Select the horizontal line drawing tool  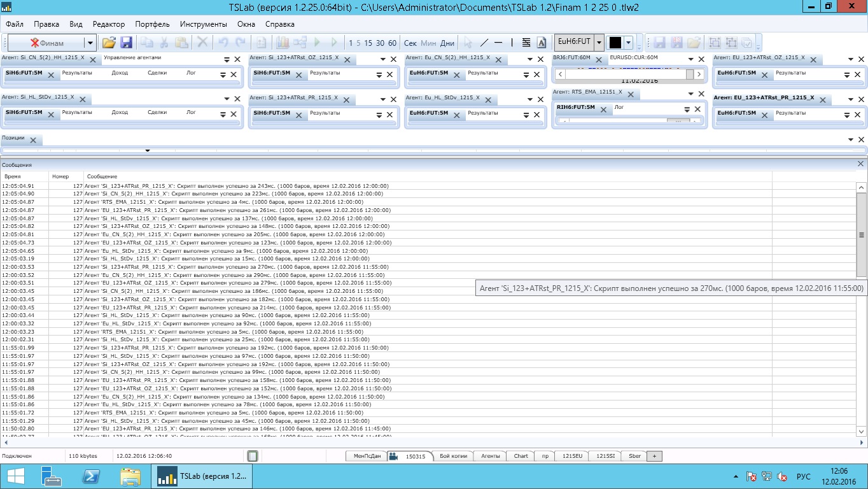(x=498, y=43)
